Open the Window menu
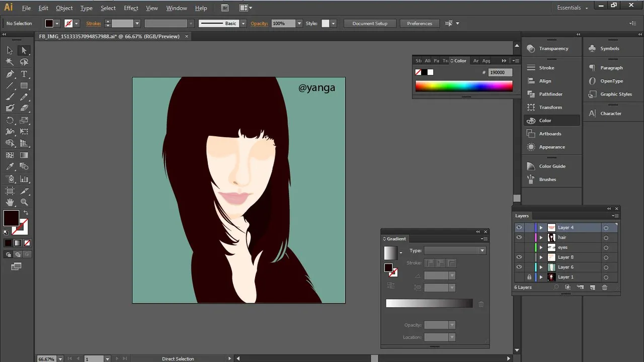This screenshot has width=644, height=362. coord(177,8)
